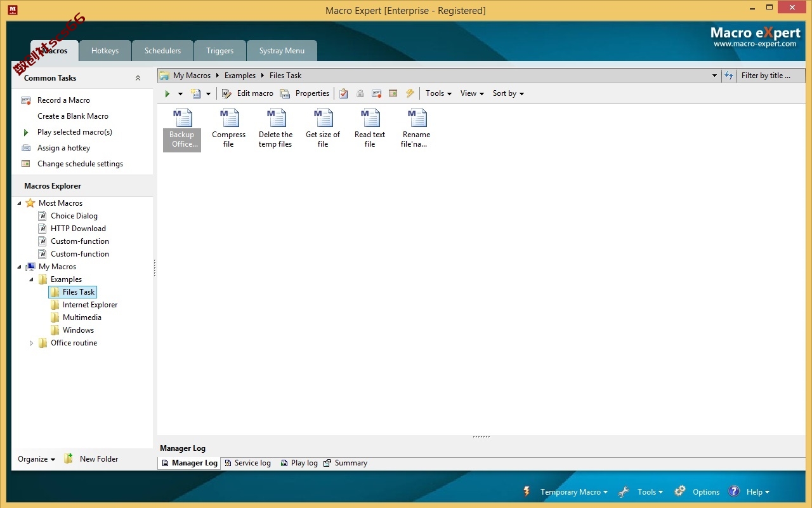Image resolution: width=812 pixels, height=508 pixels.
Task: Open the dropdown arrow beside the New macro icon
Action: [208, 94]
